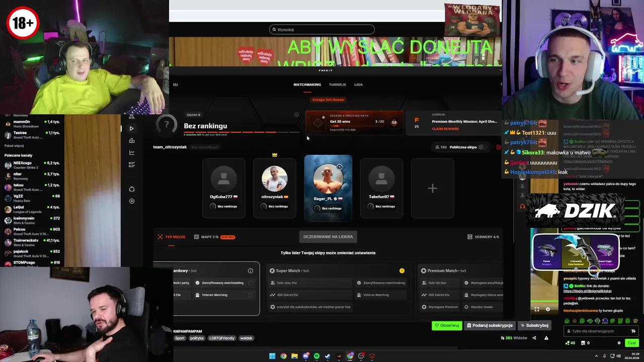Viewport: 644px width, 362px height.
Task: Open the statistics line-graph icon in FACEIT sidebar
Action: tap(131, 152)
